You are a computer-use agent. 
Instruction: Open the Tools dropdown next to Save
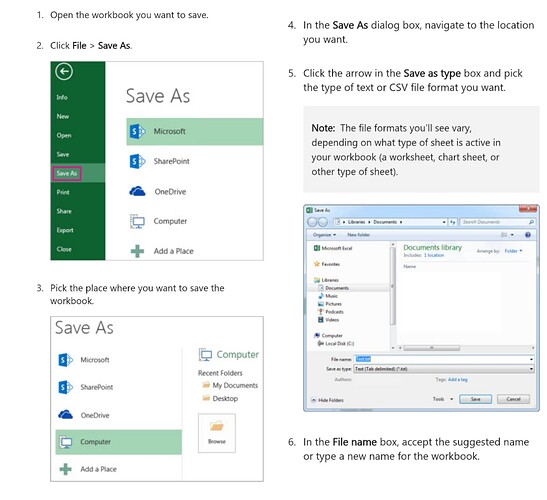443,399
